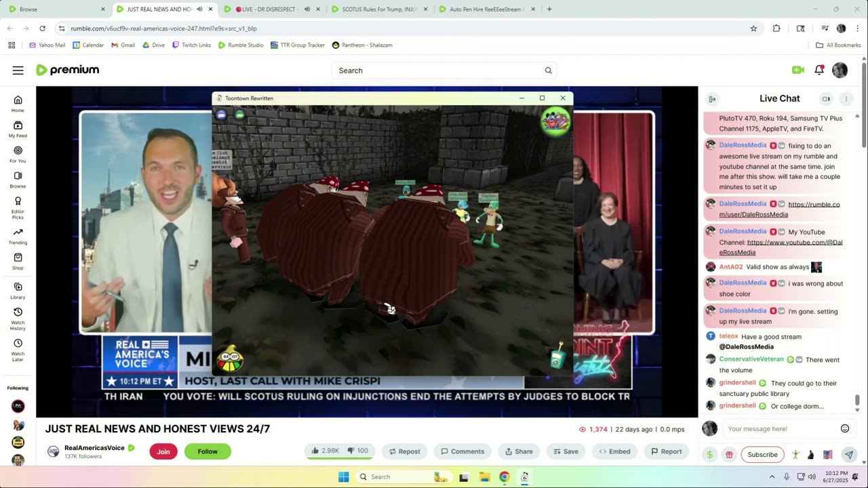This screenshot has height=488, width=868.
Task: Open Watch Later in sidebar
Action: [18, 350]
